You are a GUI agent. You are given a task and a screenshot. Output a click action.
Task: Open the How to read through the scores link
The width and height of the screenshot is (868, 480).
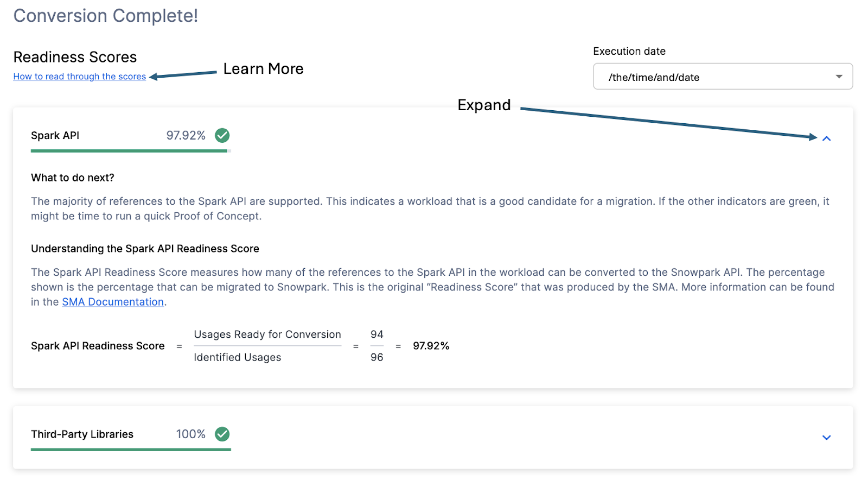pos(79,77)
